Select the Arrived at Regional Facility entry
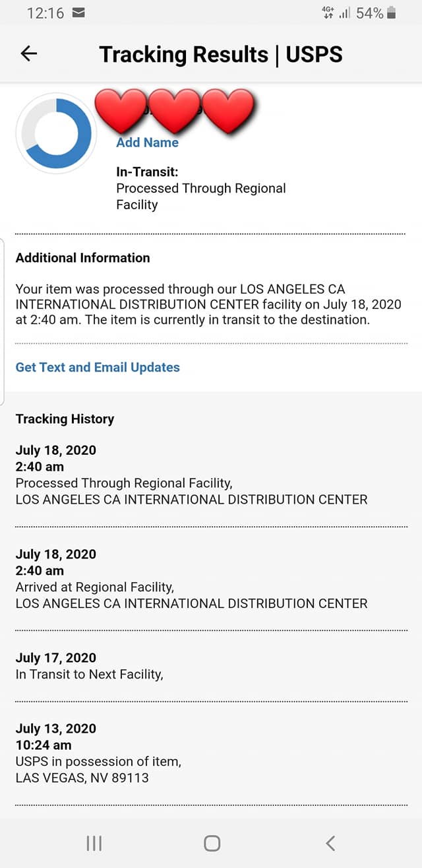Viewport: 422px width, 868px height. pyautogui.click(x=211, y=578)
